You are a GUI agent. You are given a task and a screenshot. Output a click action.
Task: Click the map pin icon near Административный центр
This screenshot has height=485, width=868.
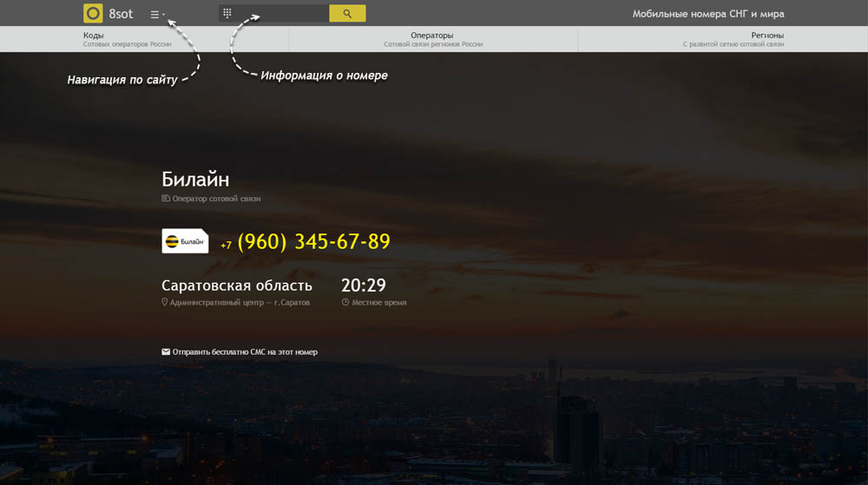(x=164, y=302)
